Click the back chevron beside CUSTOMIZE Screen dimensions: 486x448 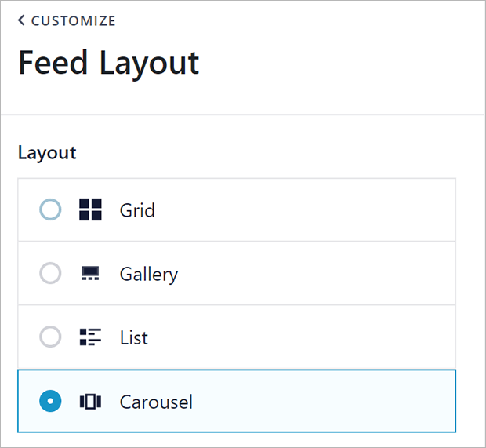(x=20, y=20)
